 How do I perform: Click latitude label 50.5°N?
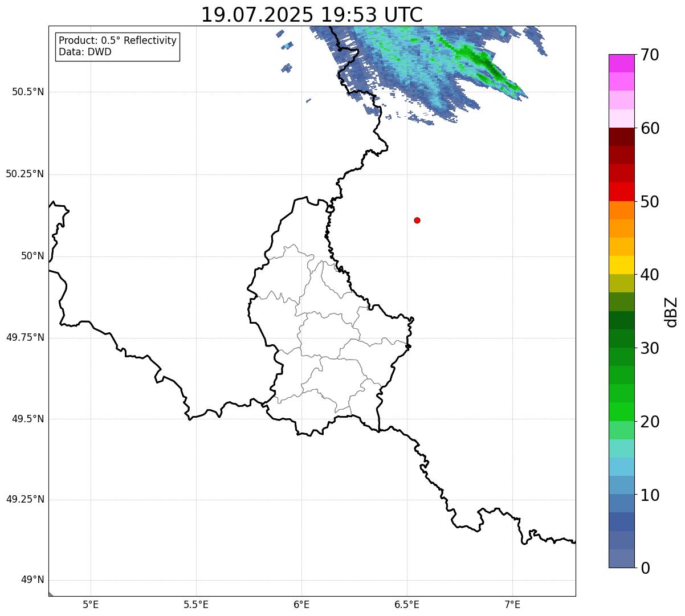point(28,92)
